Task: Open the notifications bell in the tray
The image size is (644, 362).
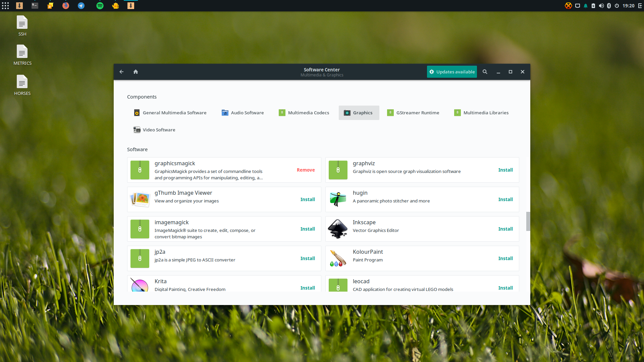Action: [585, 6]
